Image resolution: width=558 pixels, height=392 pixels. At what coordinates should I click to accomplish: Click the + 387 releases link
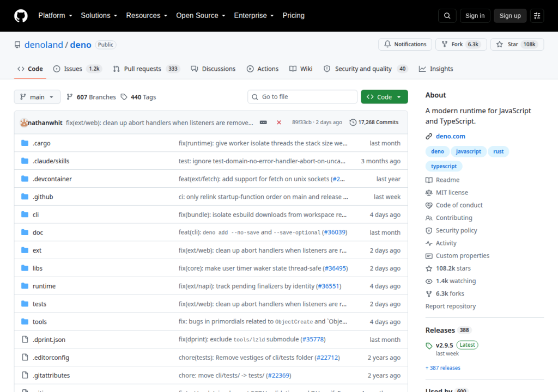click(x=442, y=368)
